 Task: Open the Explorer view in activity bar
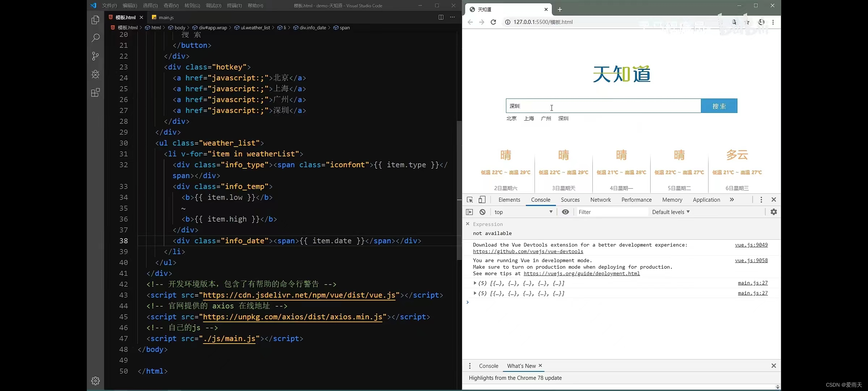click(95, 20)
